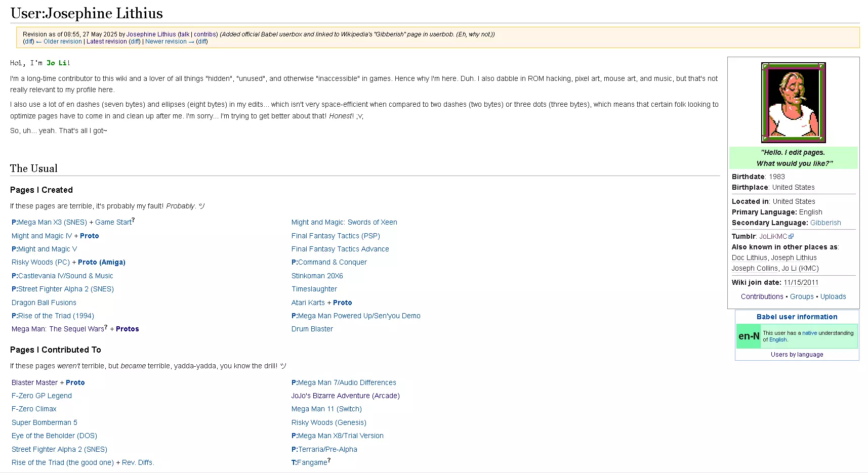Click Josephine Lithius revision author link
The image size is (868, 473).
(x=151, y=34)
